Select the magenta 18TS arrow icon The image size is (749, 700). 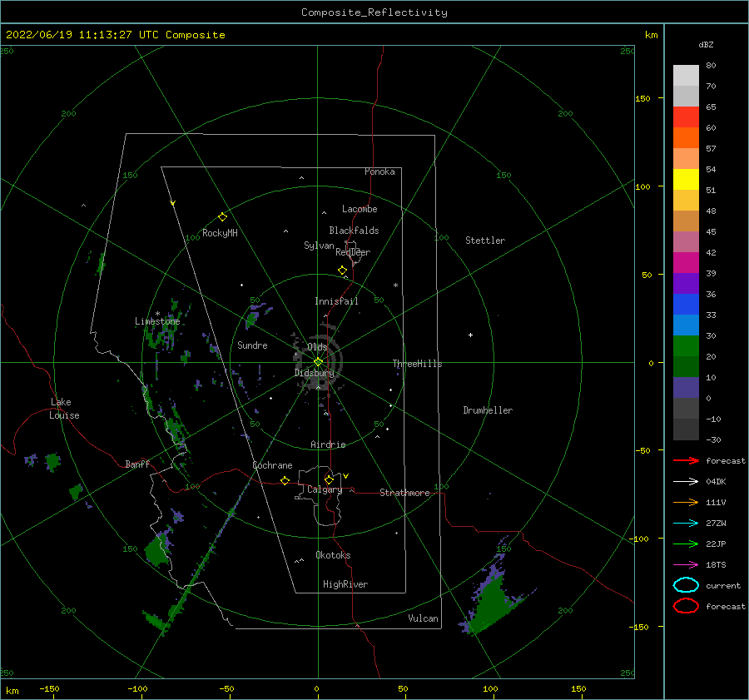click(x=686, y=565)
